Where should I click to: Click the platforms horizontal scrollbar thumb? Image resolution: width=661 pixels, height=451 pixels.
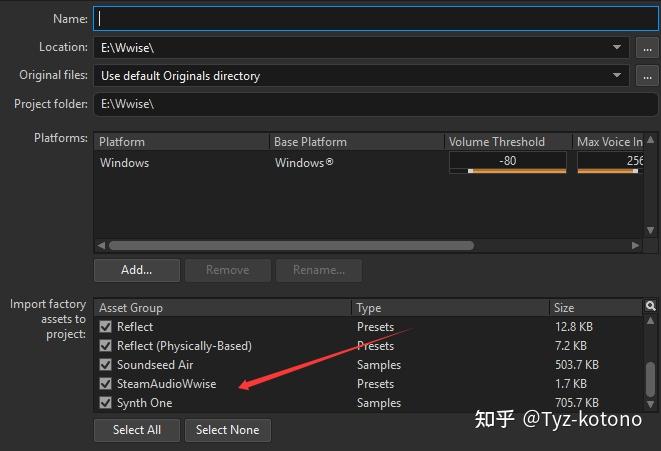[x=291, y=245]
